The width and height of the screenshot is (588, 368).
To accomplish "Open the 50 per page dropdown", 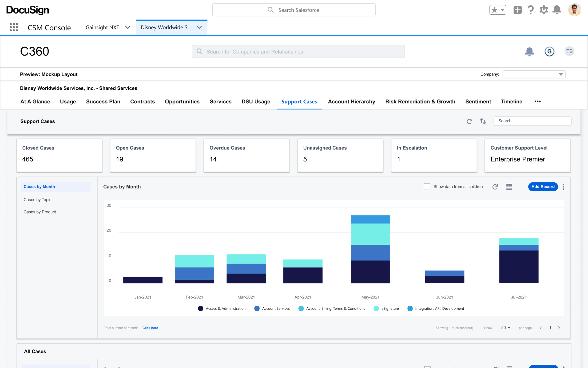I will pos(506,328).
